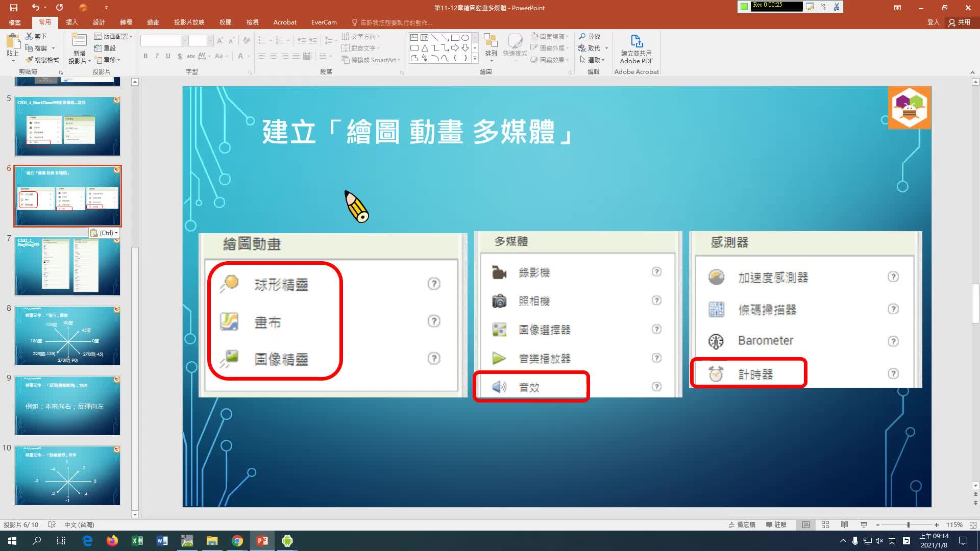Collapse the ribbon with the chevron
This screenshot has height=551, width=980.
(x=972, y=72)
